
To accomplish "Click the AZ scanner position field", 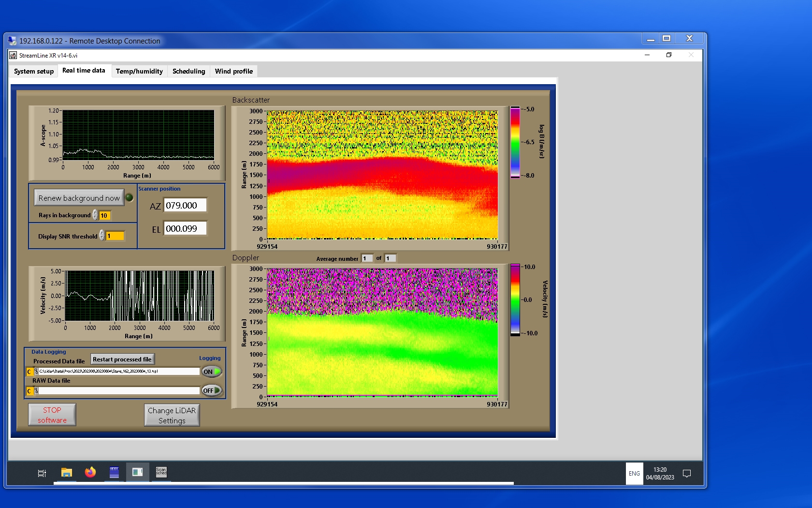I will pyautogui.click(x=185, y=205).
